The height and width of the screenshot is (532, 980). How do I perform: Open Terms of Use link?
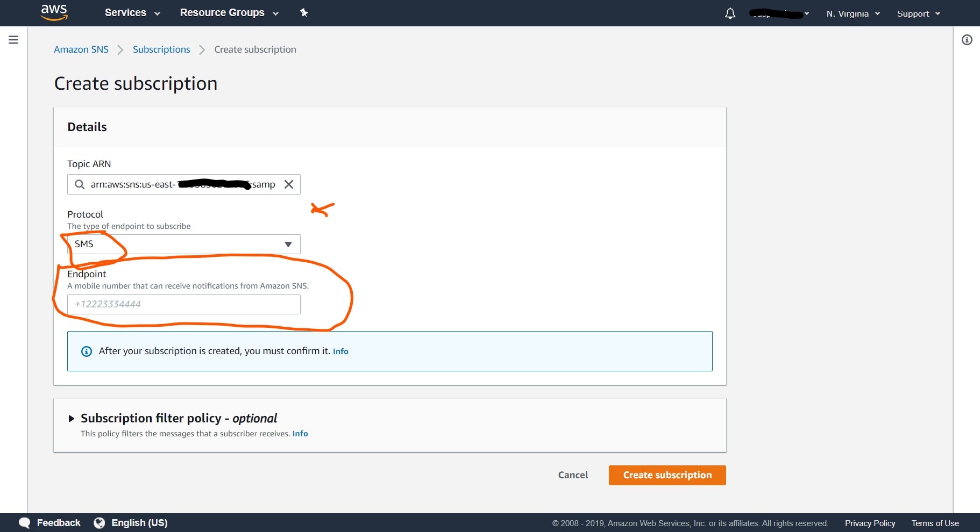click(935, 523)
